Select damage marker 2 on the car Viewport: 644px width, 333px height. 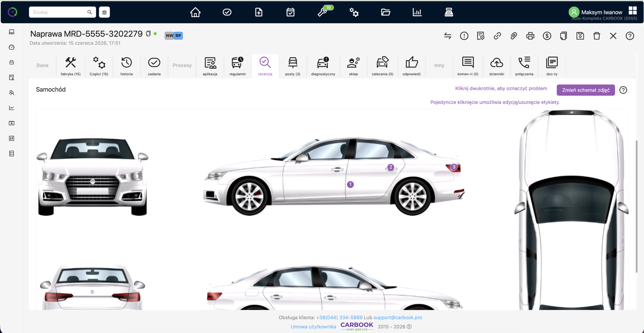pos(391,167)
